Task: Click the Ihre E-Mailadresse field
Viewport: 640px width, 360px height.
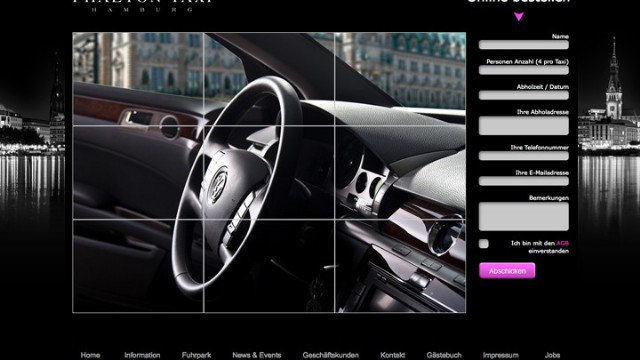Action: click(x=524, y=181)
